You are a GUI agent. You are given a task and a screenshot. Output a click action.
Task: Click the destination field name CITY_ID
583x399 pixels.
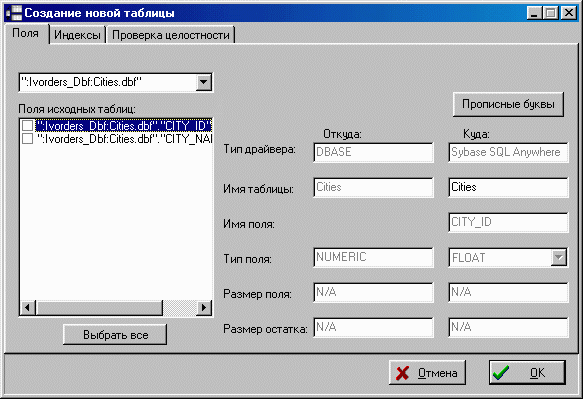tap(508, 222)
